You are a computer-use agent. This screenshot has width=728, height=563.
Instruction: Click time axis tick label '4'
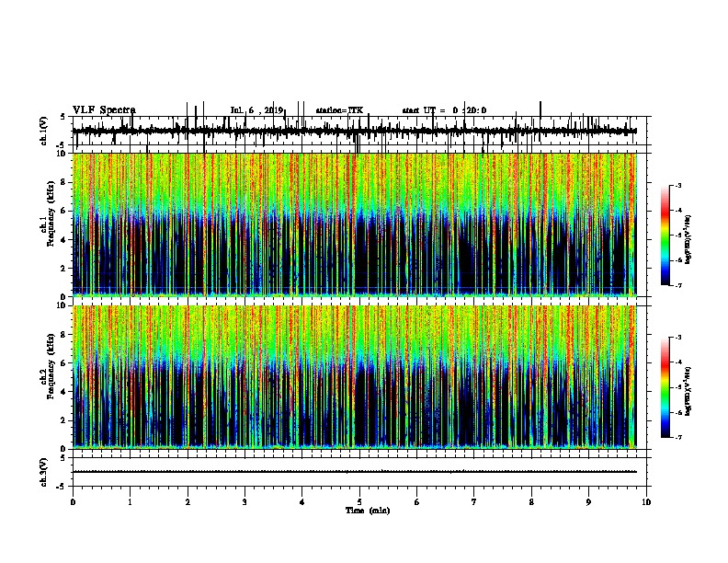tap(302, 502)
